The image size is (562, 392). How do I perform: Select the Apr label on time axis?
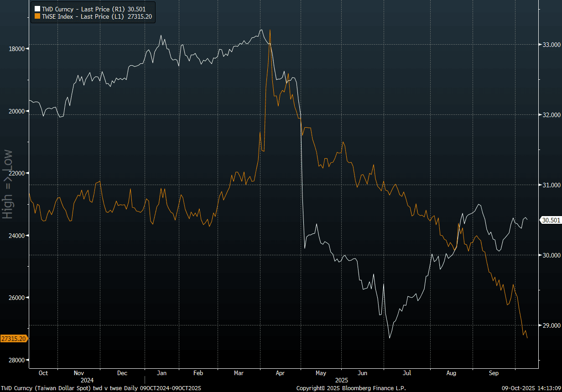(x=280, y=373)
